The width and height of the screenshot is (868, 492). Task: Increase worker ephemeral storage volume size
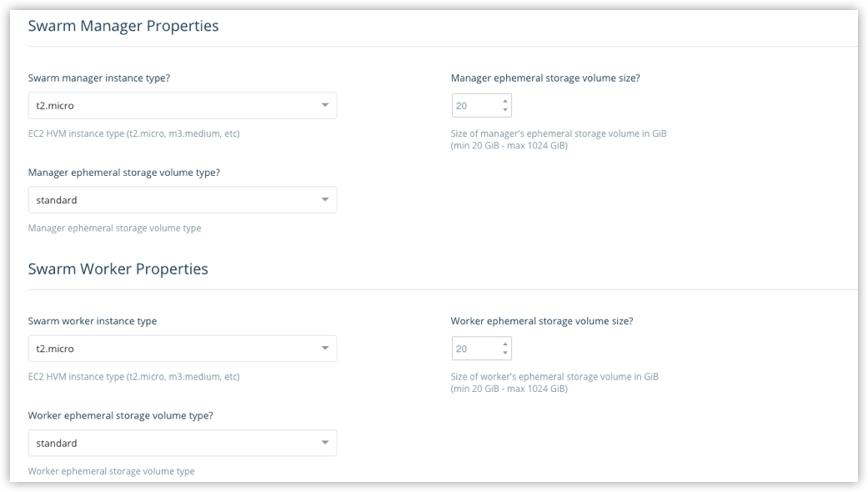504,344
